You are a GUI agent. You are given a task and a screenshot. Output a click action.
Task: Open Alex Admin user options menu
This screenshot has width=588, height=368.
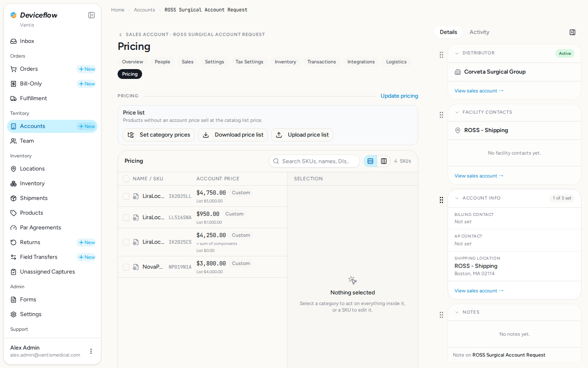(91, 351)
